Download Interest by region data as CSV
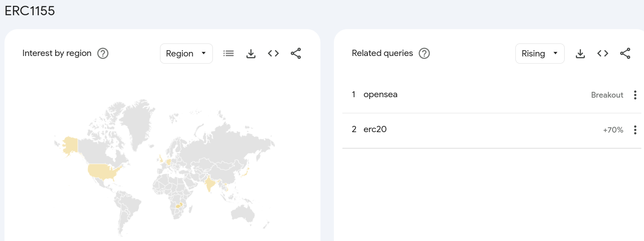The image size is (644, 241). tap(251, 54)
